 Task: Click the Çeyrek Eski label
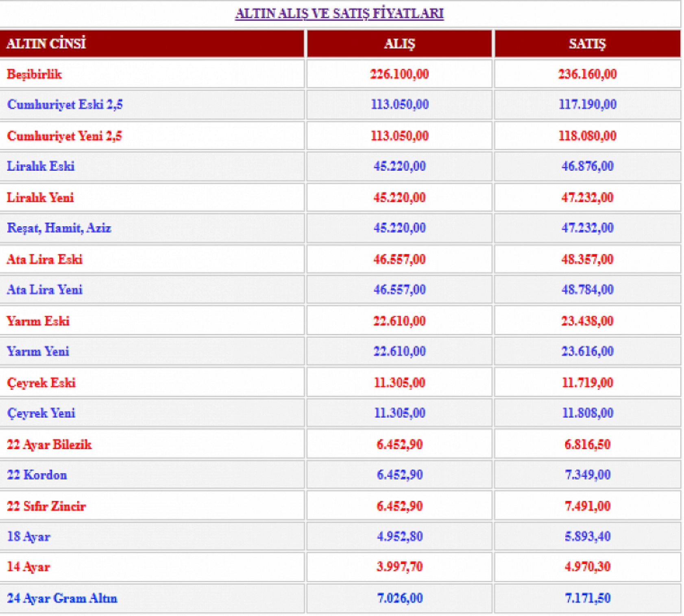41,383
